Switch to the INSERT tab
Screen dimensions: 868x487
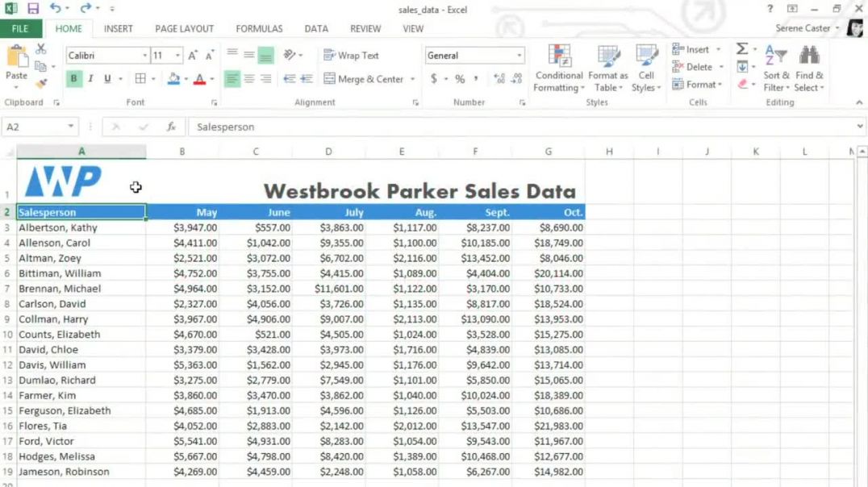point(118,29)
